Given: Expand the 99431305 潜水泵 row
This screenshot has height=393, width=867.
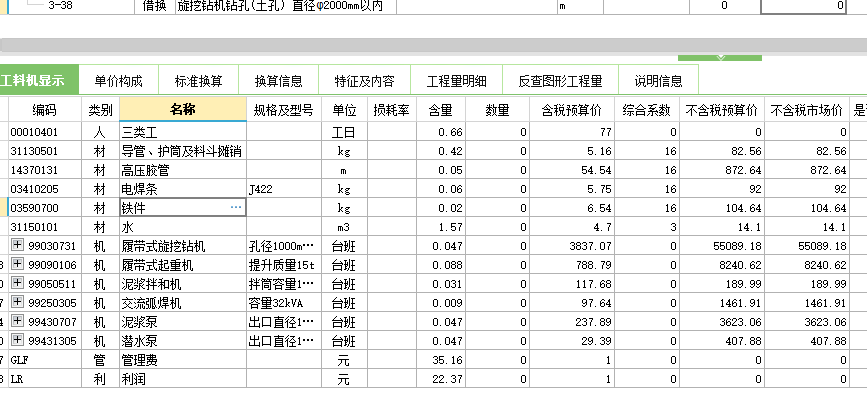Looking at the screenshot, I should (x=17, y=340).
